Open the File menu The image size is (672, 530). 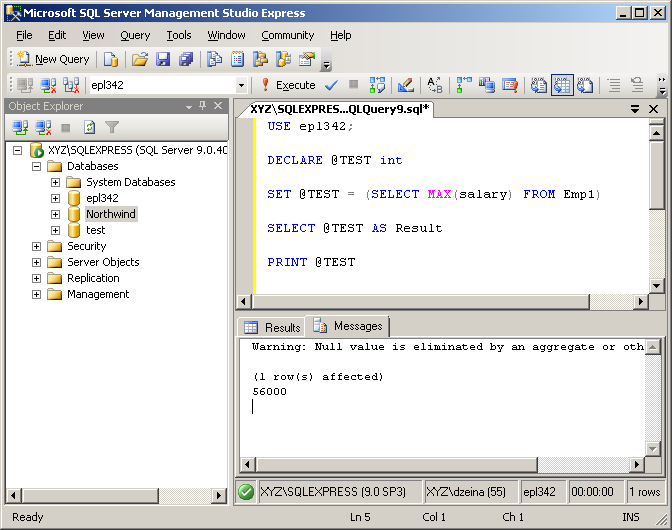pos(24,35)
